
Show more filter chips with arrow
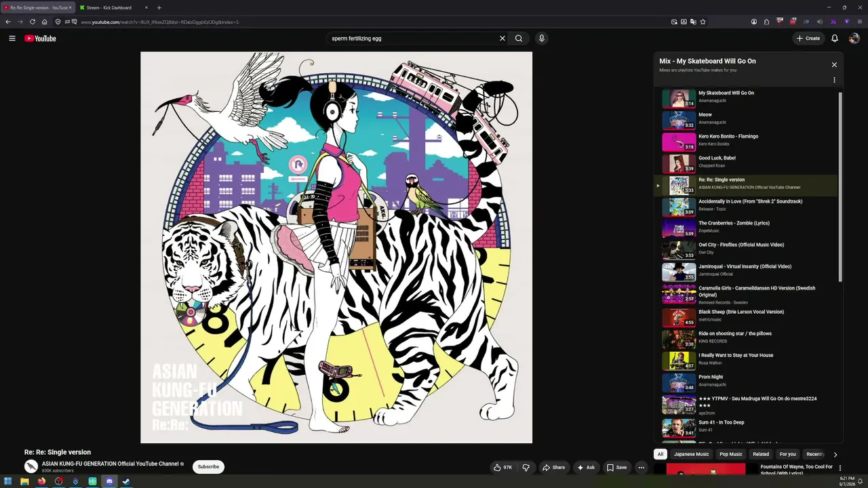coord(835,454)
